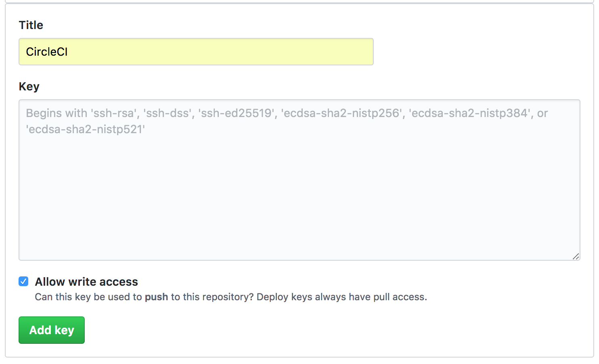Click the green Add key button

52,330
